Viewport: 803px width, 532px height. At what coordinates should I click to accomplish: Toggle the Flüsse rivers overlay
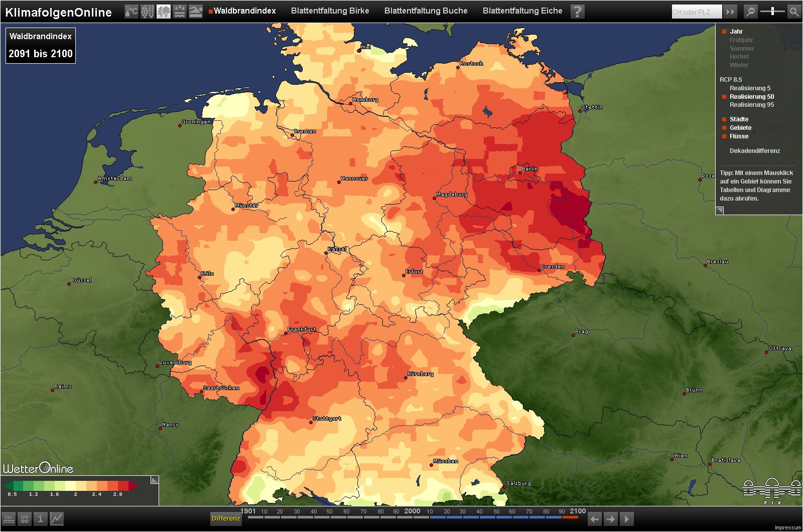tap(739, 136)
